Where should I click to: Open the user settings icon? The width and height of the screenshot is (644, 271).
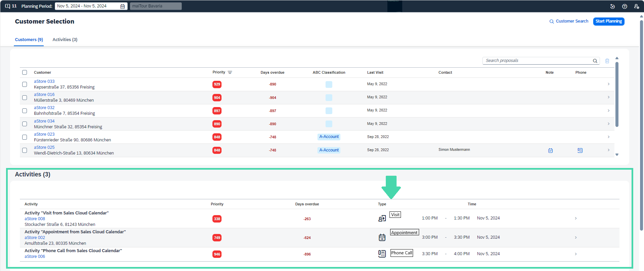[636, 6]
